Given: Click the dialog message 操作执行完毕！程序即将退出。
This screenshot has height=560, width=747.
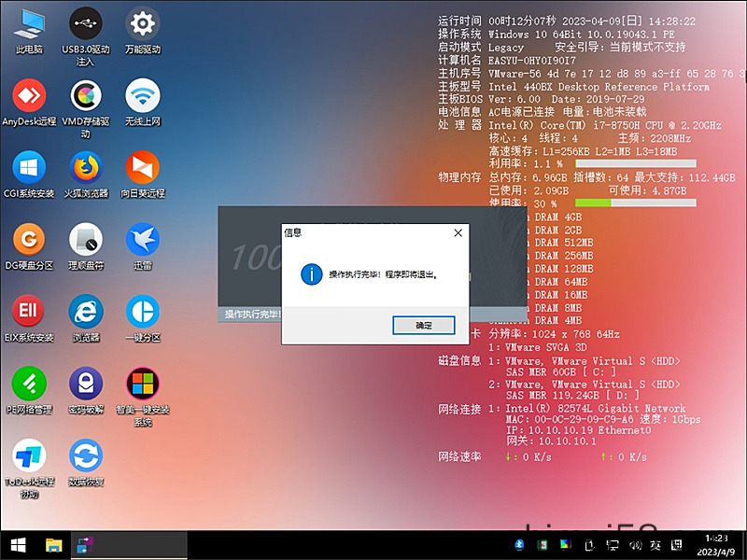Looking at the screenshot, I should [x=384, y=274].
